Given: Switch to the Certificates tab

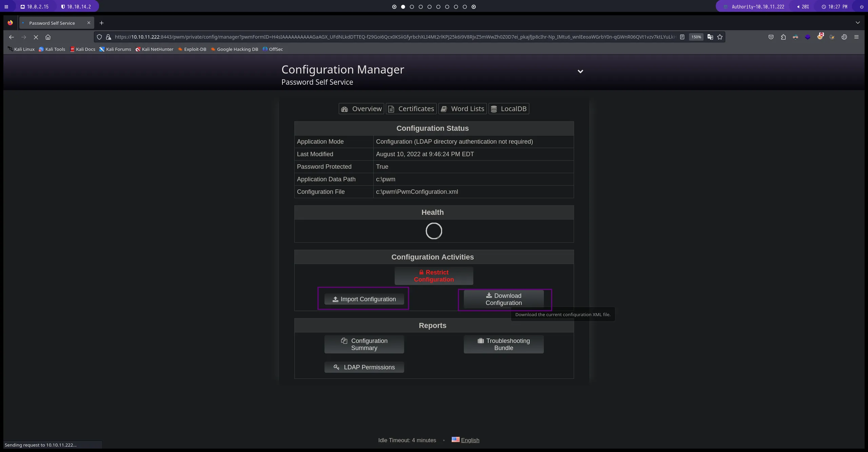Looking at the screenshot, I should [411, 109].
